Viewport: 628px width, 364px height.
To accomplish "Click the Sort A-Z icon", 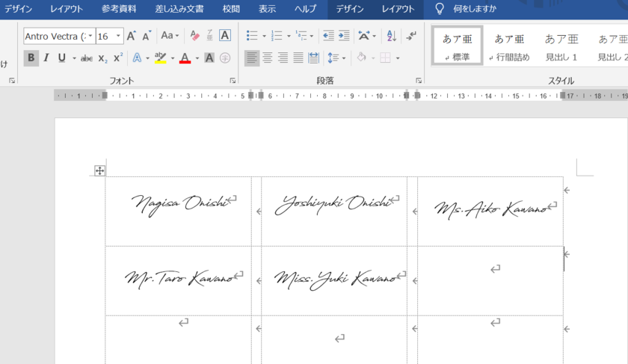I will (392, 36).
